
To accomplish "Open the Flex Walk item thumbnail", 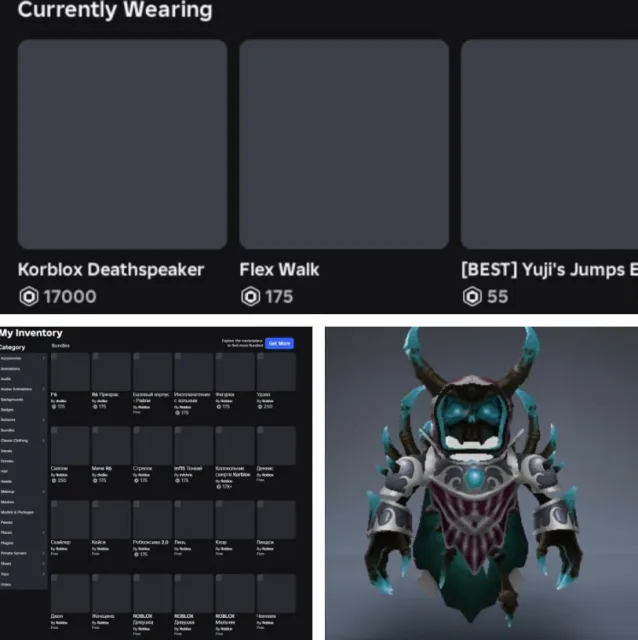I will click(x=344, y=144).
